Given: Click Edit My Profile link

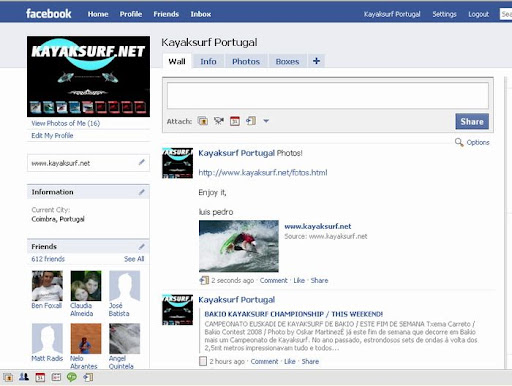Looking at the screenshot, I should [x=52, y=135].
